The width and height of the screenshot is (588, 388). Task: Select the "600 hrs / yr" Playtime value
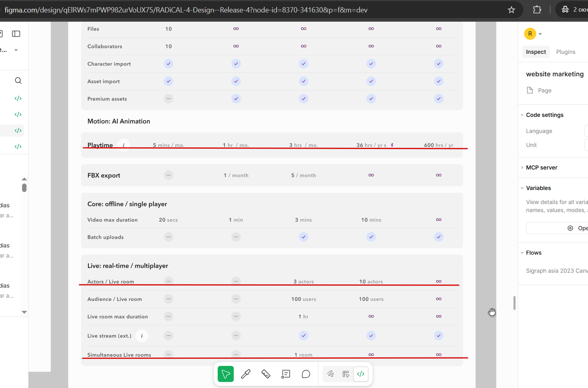tap(439, 145)
